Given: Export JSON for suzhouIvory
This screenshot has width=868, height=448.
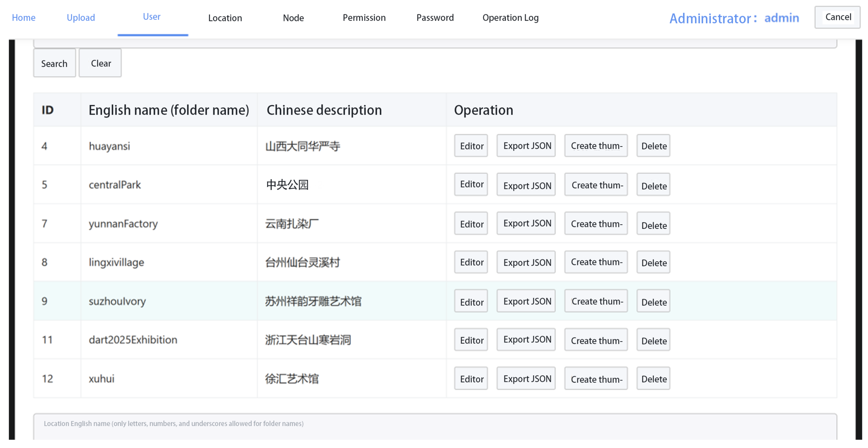Looking at the screenshot, I should 526,301.
